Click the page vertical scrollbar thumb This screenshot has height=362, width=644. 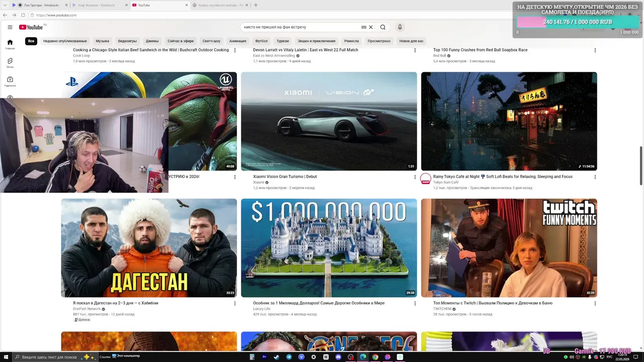tap(641, 166)
